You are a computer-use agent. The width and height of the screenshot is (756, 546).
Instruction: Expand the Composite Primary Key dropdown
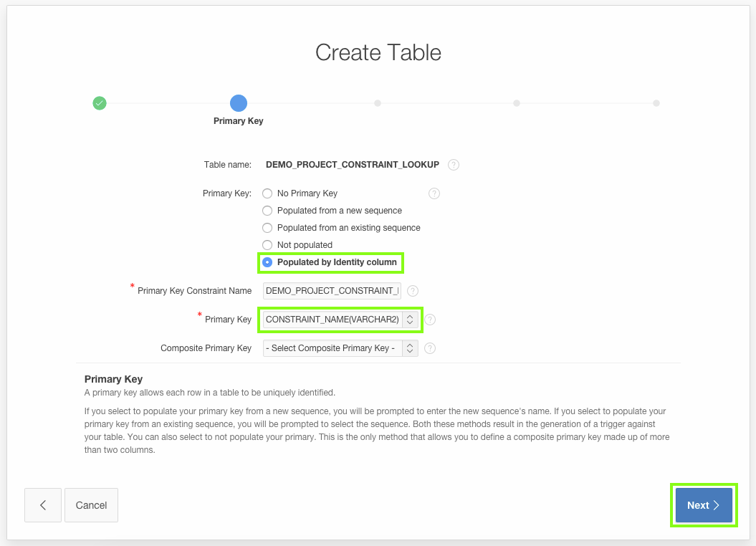[340, 348]
